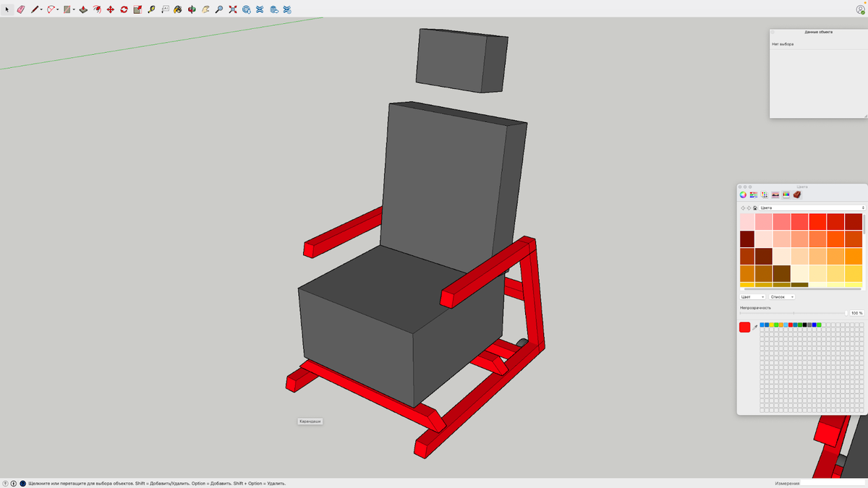Open the Цвет dropdown button
The height and width of the screenshot is (488, 868).
pos(752,296)
